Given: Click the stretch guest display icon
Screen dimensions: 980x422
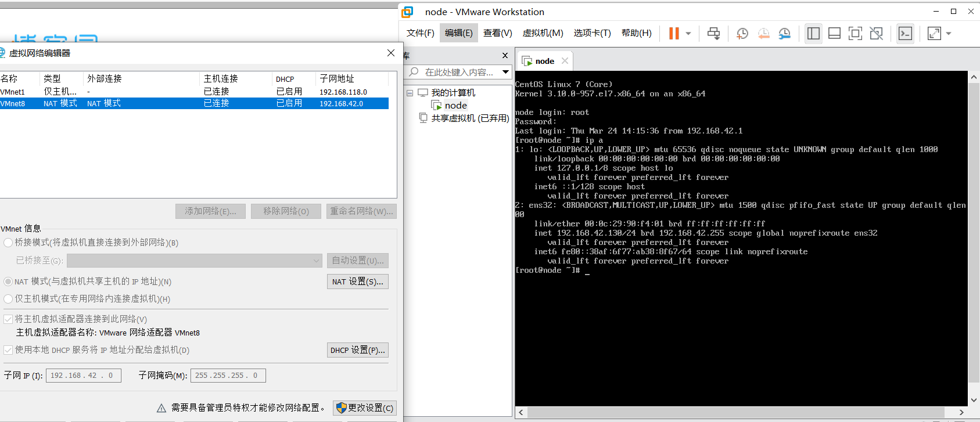Looking at the screenshot, I should pos(934,34).
